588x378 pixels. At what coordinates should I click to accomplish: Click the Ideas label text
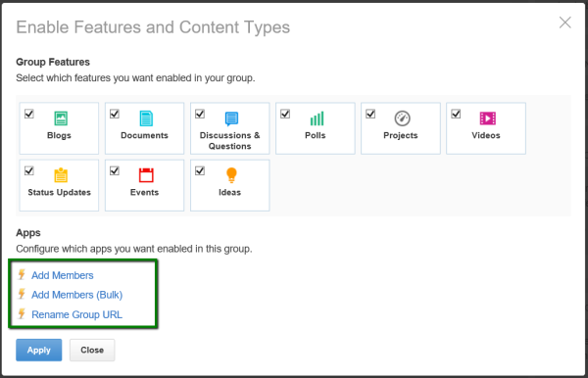pos(229,192)
